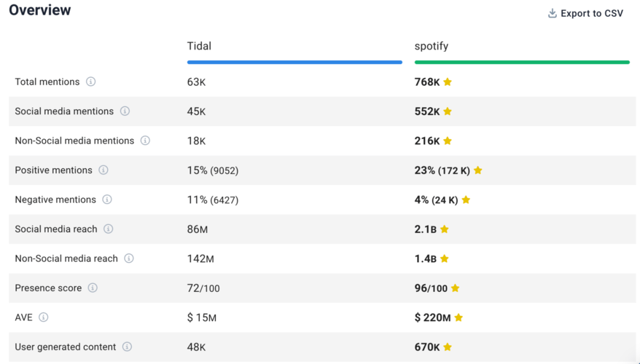
Task: Select the Tidal column header
Action: pyautogui.click(x=199, y=46)
